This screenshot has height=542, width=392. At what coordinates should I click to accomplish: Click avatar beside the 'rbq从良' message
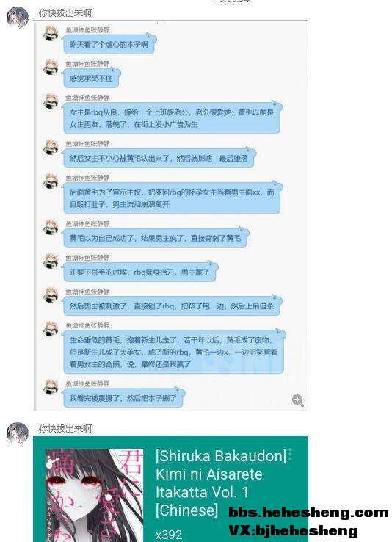(x=51, y=101)
